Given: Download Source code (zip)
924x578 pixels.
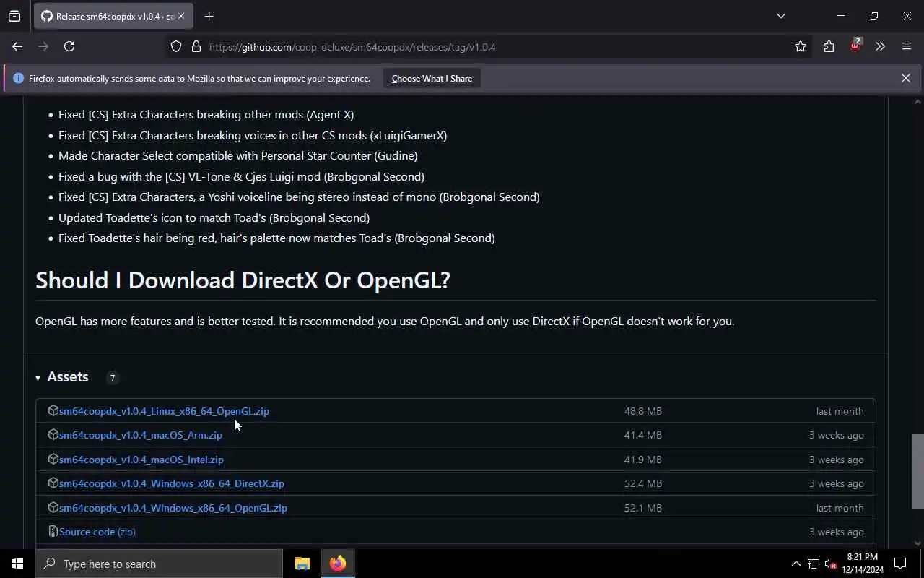Looking at the screenshot, I should pos(97,532).
